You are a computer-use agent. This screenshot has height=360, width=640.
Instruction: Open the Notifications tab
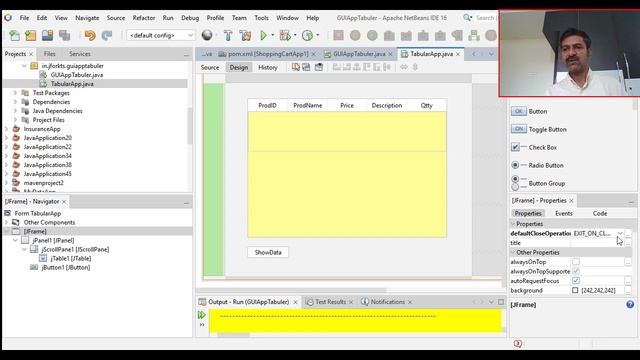387,302
